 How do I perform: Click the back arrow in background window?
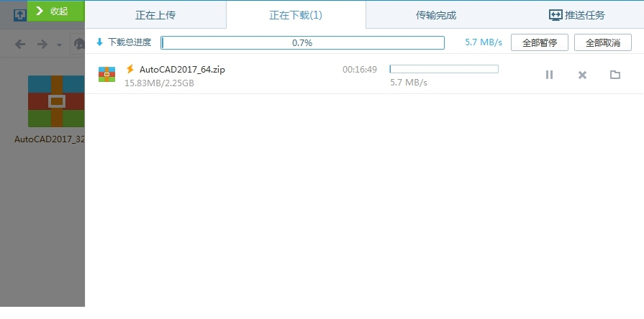pos(19,44)
